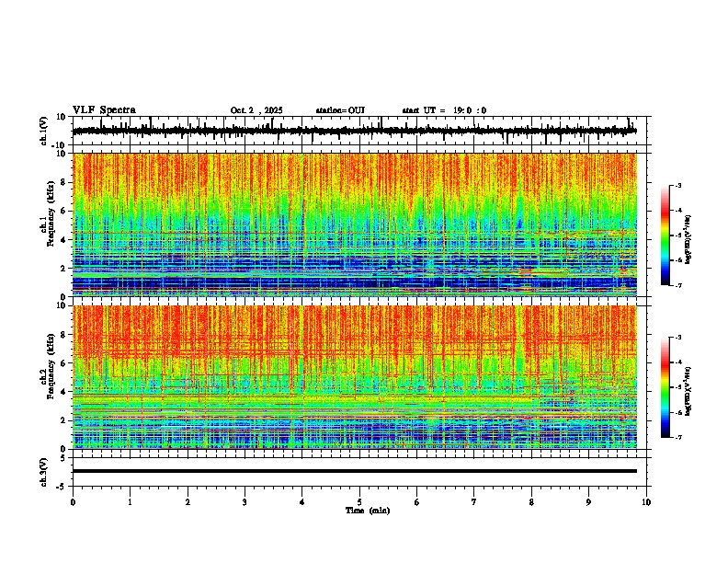This screenshot has width=728, height=563.
Task: Click the ch.2 'Frequency (kHz)' axis label
Action: pos(51,366)
